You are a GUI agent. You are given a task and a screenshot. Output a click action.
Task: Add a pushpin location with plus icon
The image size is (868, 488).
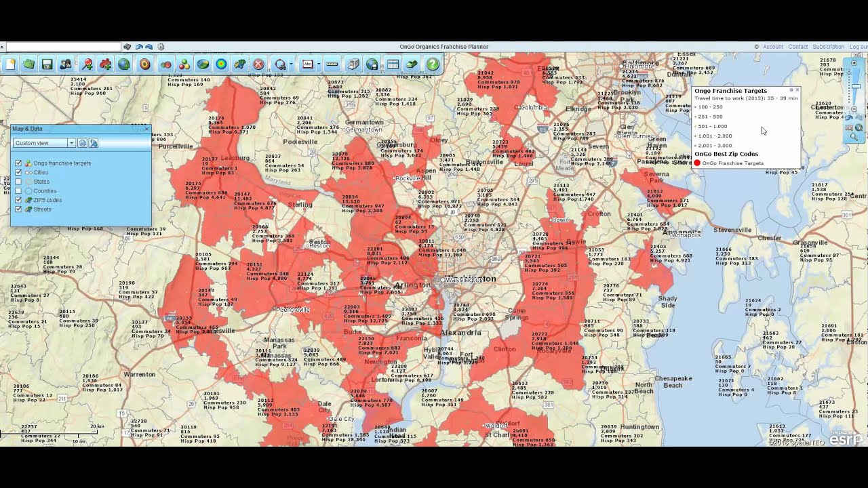[x=87, y=64]
